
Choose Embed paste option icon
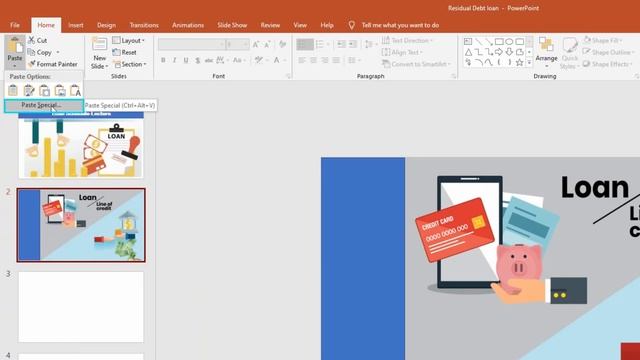[x=44, y=90]
